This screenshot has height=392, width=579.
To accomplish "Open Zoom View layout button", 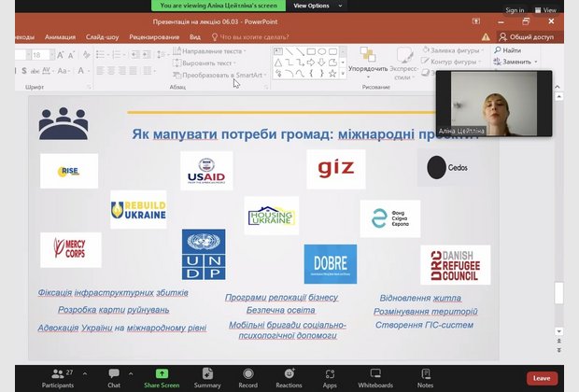I will coord(545,10).
